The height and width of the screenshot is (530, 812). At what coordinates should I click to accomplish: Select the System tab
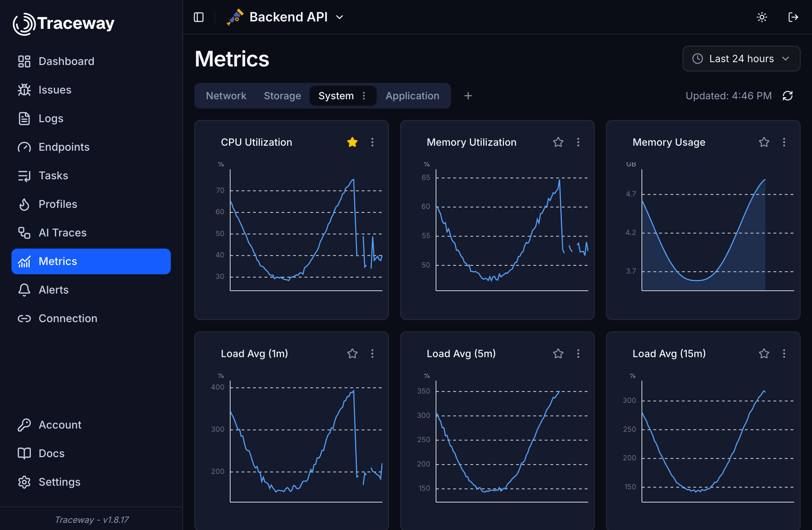pos(336,96)
